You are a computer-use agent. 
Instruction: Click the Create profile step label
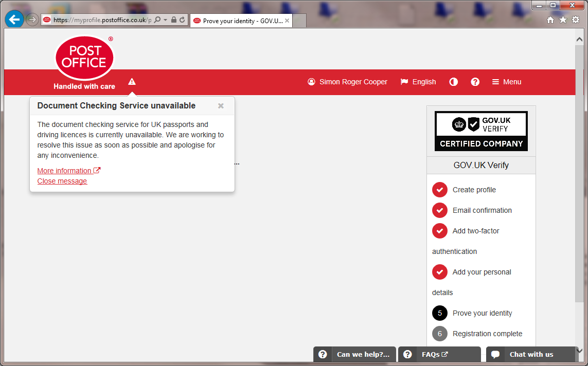pos(474,190)
